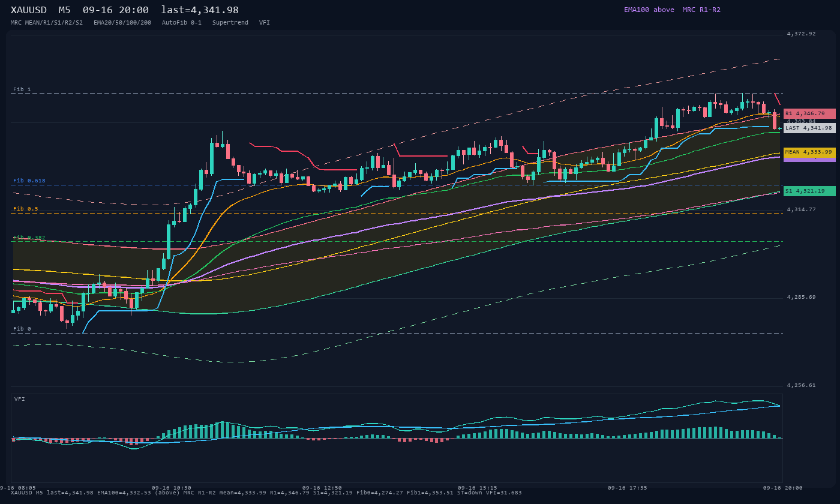The image size is (840, 504).
Task: Click the purple price tag beneath MEAN
Action: [x=809, y=160]
